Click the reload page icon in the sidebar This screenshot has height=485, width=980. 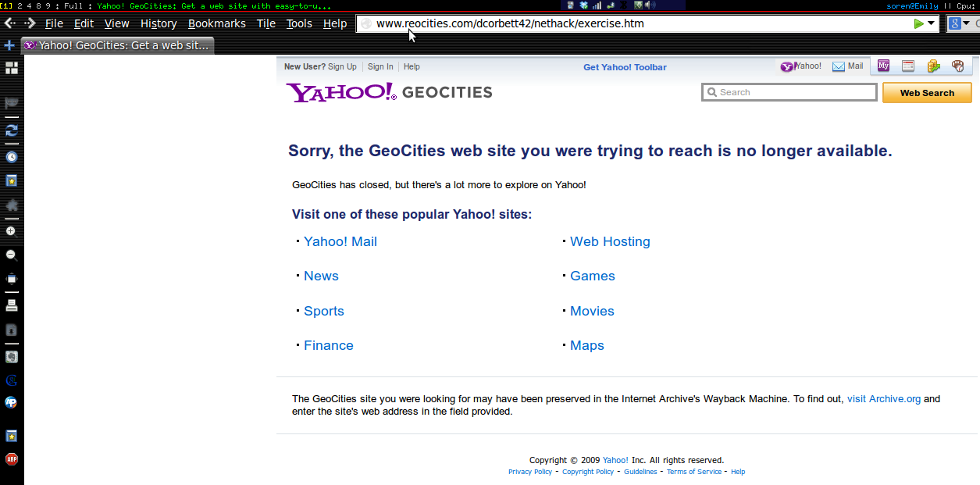coord(12,130)
